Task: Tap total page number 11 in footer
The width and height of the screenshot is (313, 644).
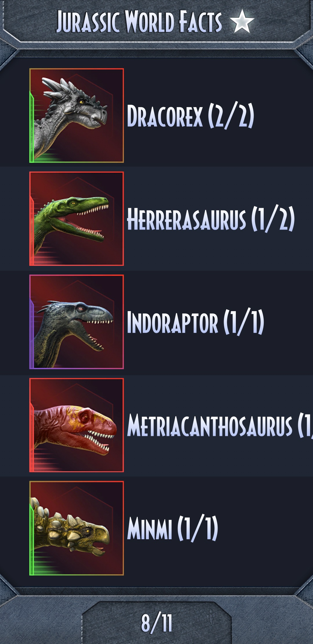Action: click(x=167, y=623)
